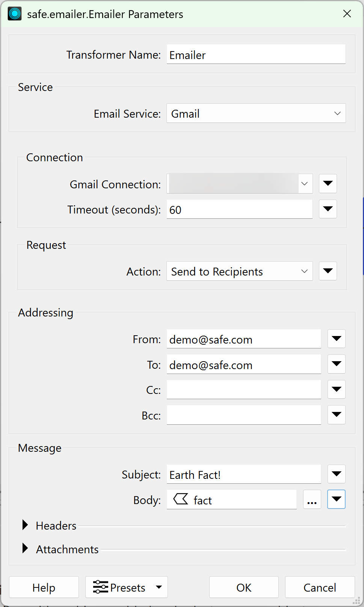Expand the Attachments section
The width and height of the screenshot is (364, 607).
pos(25,548)
